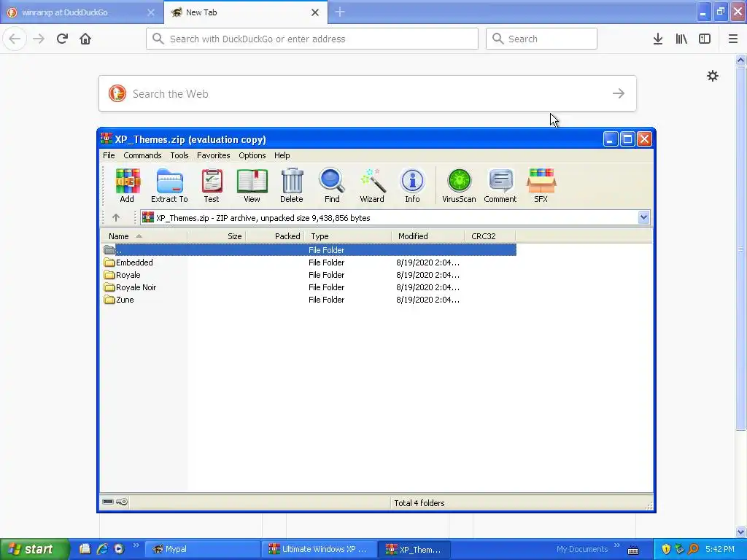This screenshot has height=560, width=747.
Task: Click the Extract To toolbar icon
Action: pyautogui.click(x=169, y=185)
